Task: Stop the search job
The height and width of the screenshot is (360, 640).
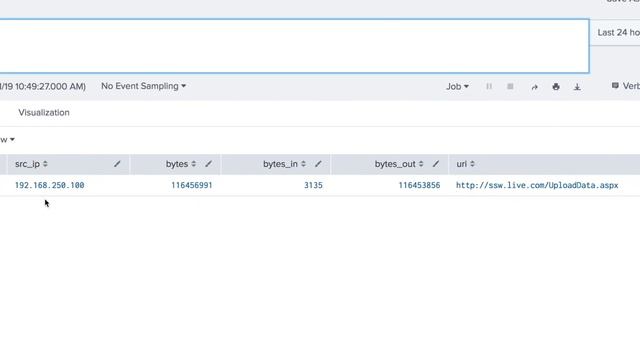Action: tap(510, 87)
